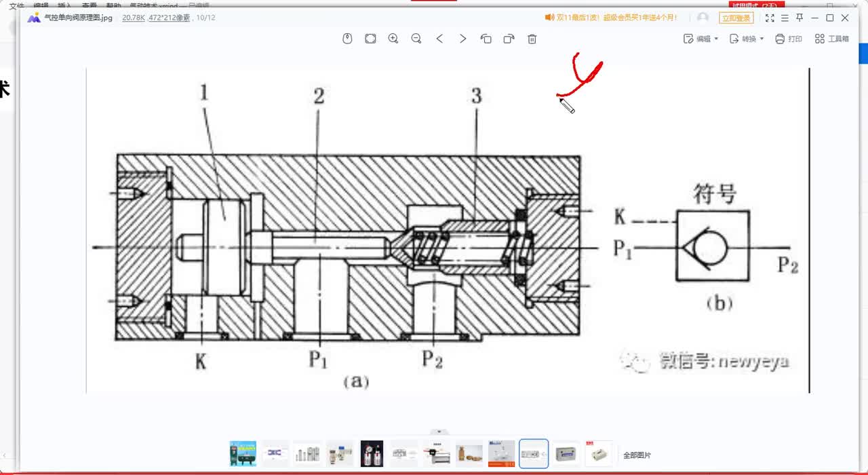This screenshot has width=868, height=475.
Task: Select the gray valve box thumbnail
Action: coord(566,453)
